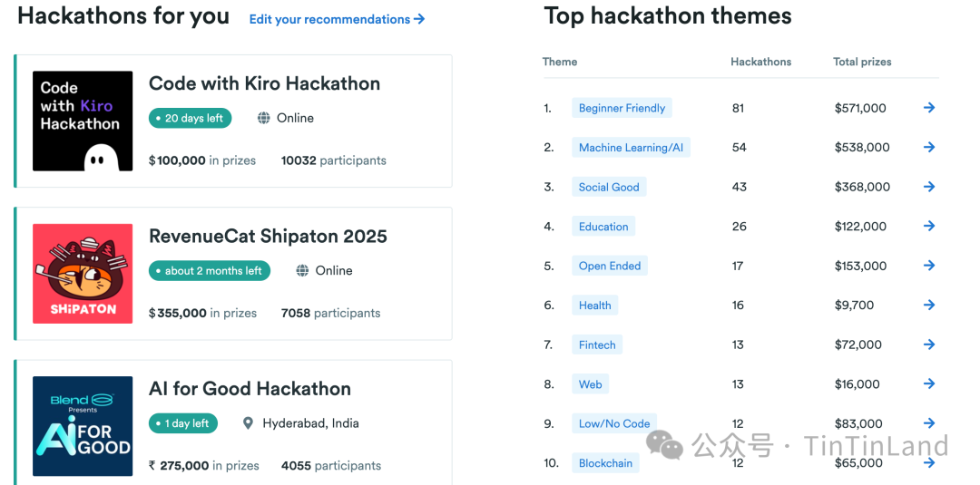
Task: Click the hackathon count 43
Action: (740, 187)
